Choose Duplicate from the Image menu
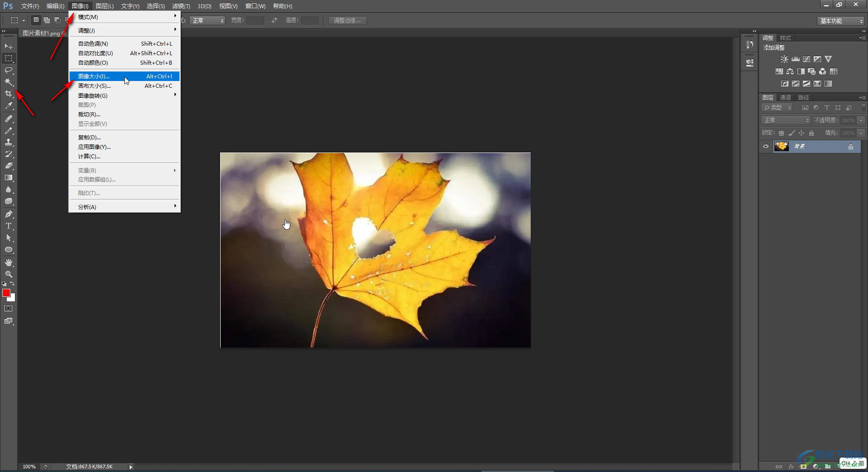Screen dimensions: 868x472 [124, 137]
